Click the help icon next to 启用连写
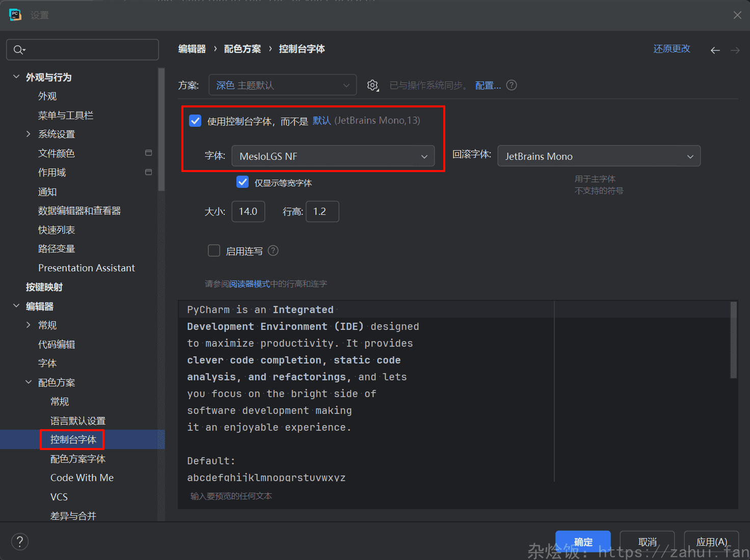This screenshot has height=560, width=750. (x=273, y=250)
